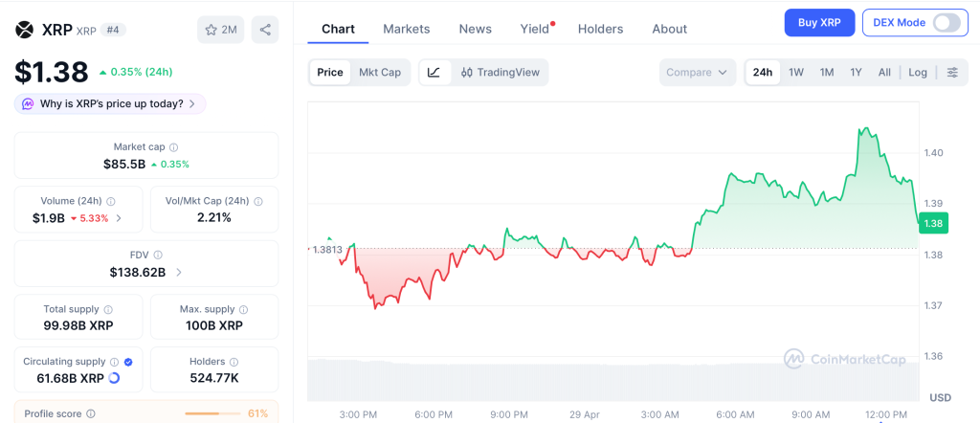The image size is (980, 423).
Task: Toggle the DEX Mode switch
Action: [x=946, y=23]
